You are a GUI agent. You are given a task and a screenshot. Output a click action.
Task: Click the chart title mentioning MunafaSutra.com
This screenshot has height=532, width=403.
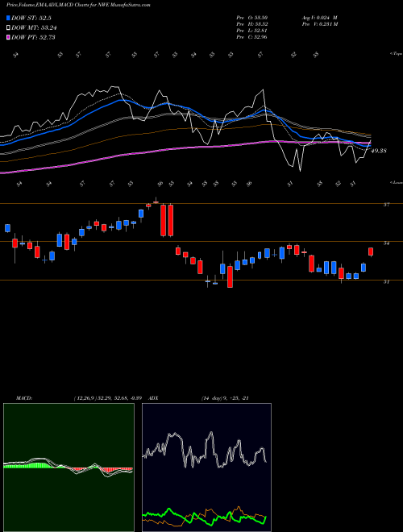click(78, 5)
